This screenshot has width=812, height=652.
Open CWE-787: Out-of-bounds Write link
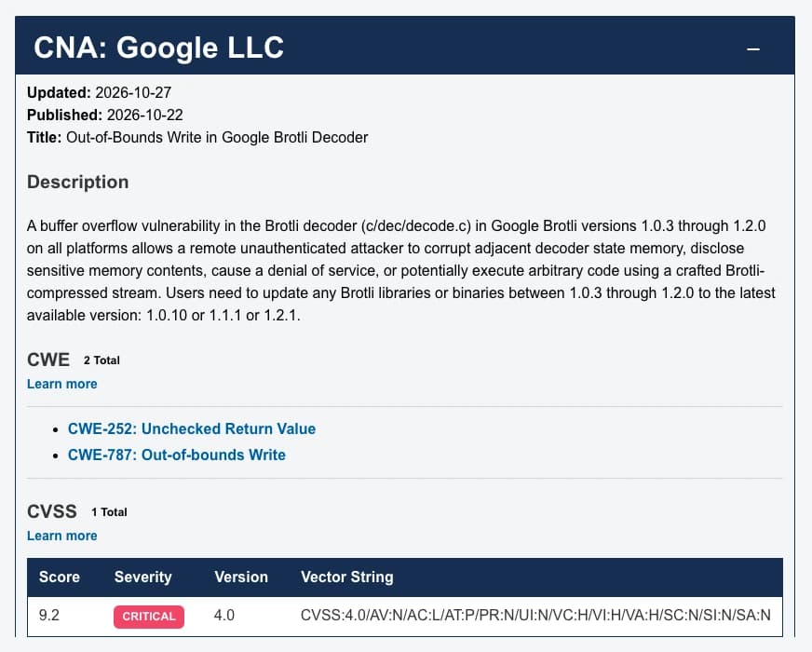coord(177,455)
